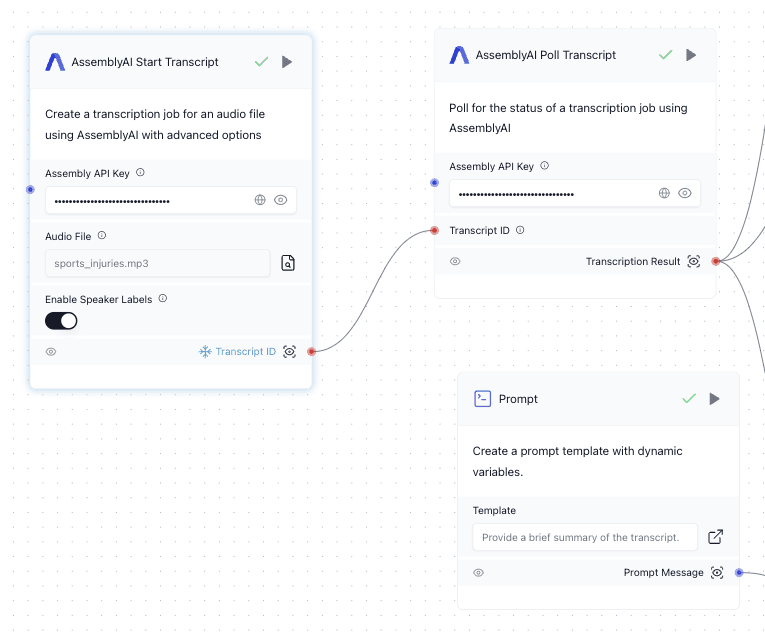Viewport: 765px width, 640px height.
Task: Click the blue Prompt Message output port
Action: pos(739,572)
